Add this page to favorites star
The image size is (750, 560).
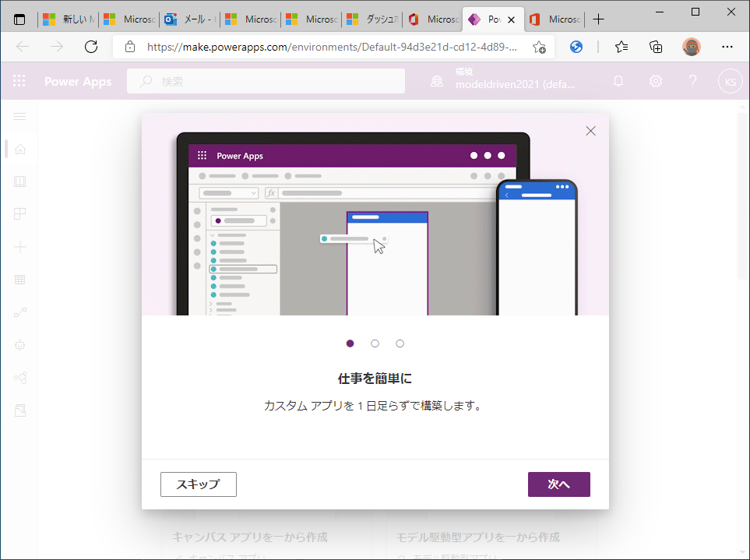tap(539, 47)
